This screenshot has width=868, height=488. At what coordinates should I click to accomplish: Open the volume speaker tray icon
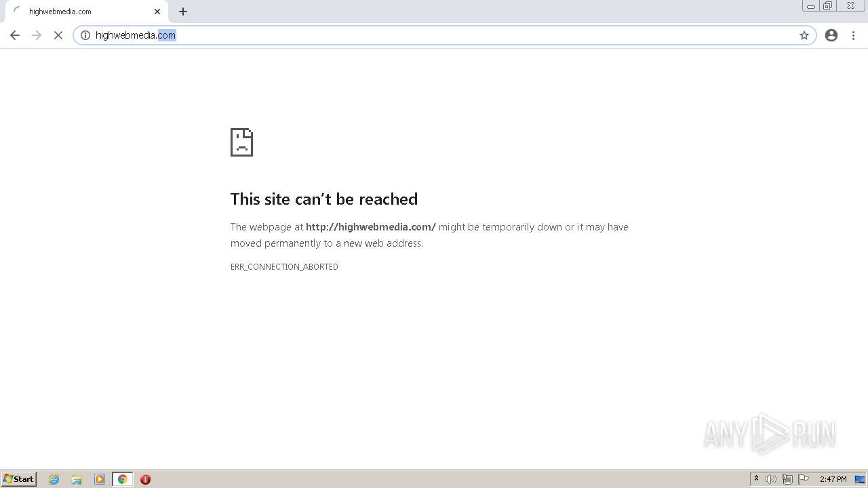771,479
